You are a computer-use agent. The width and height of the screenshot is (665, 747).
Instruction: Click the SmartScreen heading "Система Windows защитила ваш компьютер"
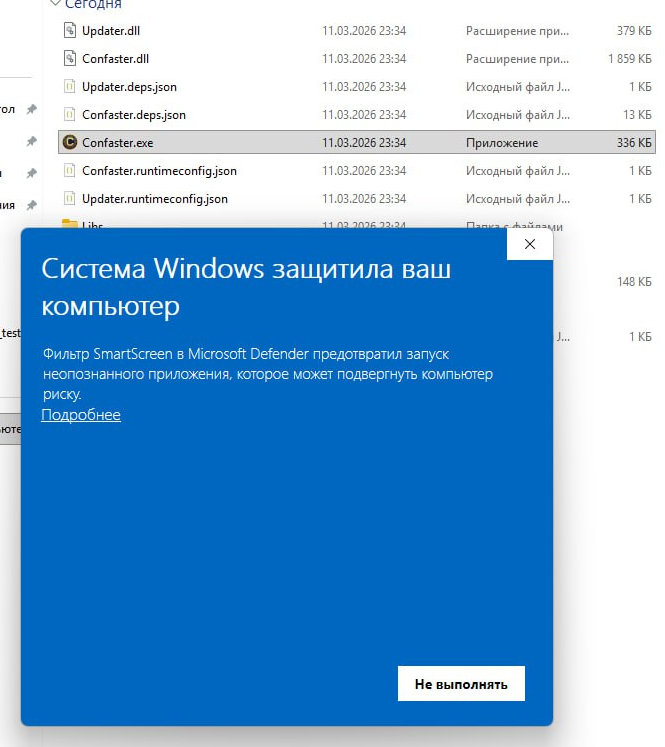click(x=246, y=287)
